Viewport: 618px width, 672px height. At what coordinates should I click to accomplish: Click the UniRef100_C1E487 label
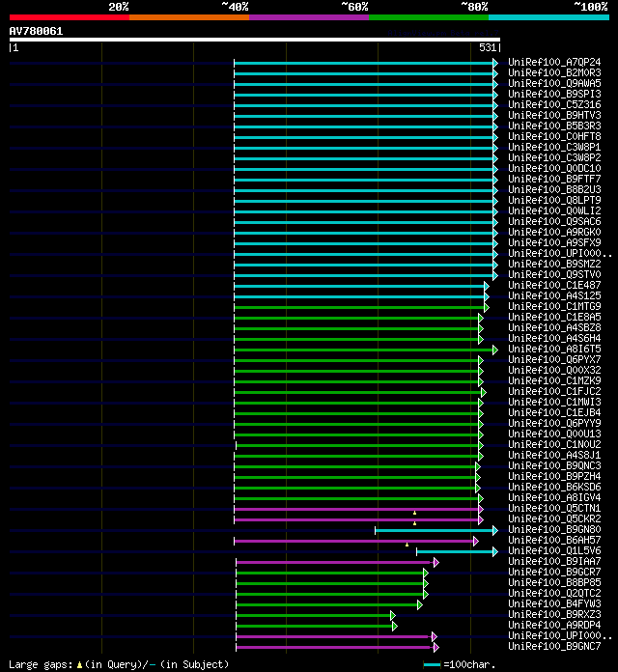(554, 285)
